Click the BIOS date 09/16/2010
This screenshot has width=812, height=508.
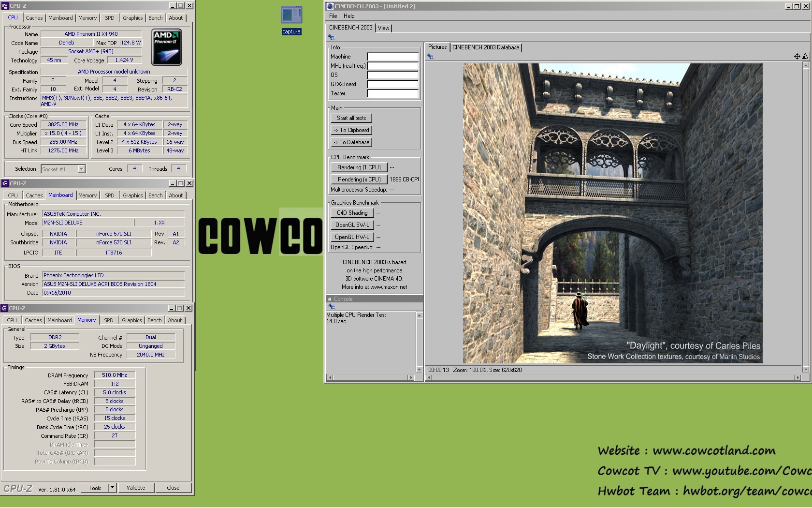(x=113, y=293)
